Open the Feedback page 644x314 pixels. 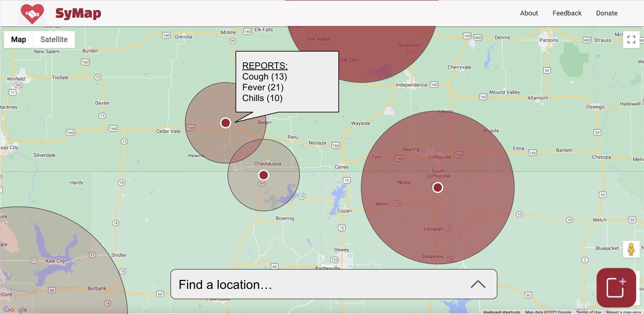pyautogui.click(x=567, y=13)
